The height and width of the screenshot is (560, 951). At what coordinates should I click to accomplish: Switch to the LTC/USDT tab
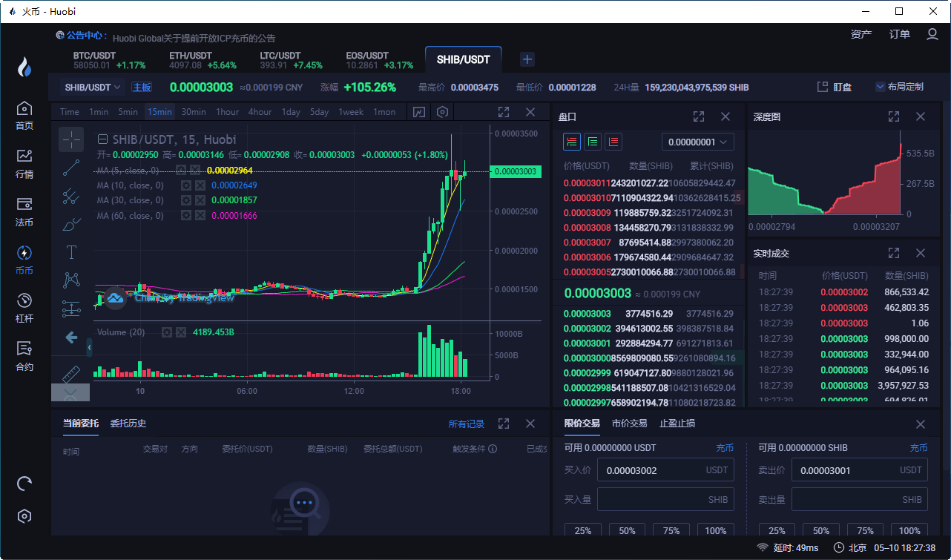tap(291, 60)
